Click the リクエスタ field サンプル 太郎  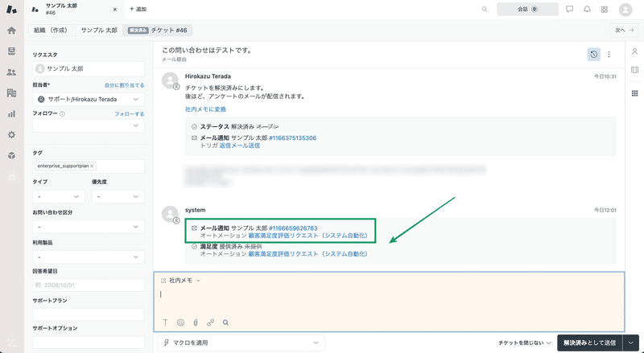point(89,69)
